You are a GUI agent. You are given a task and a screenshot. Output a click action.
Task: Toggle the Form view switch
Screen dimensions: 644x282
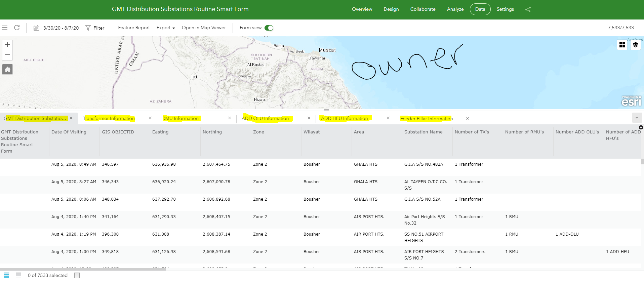(x=269, y=28)
